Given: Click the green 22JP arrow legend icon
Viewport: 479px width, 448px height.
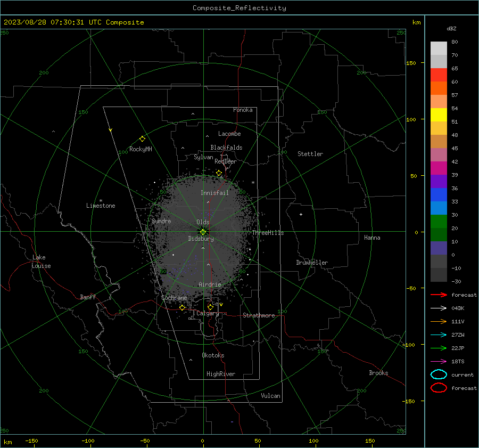Looking at the screenshot, I should 439,348.
